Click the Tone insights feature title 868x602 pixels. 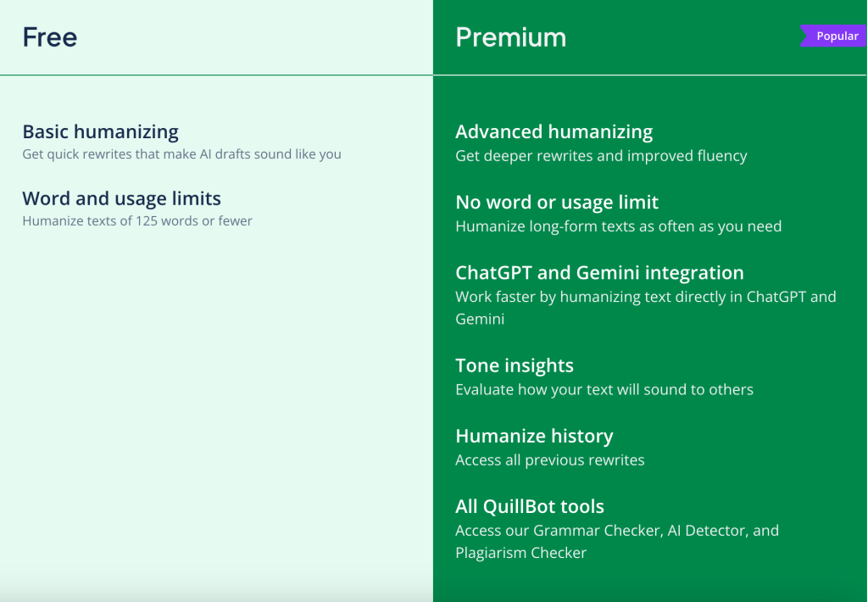[x=514, y=365]
